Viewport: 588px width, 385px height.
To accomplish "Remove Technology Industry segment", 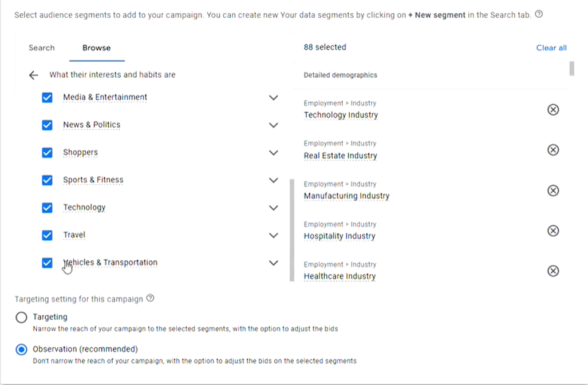I will [x=553, y=109].
